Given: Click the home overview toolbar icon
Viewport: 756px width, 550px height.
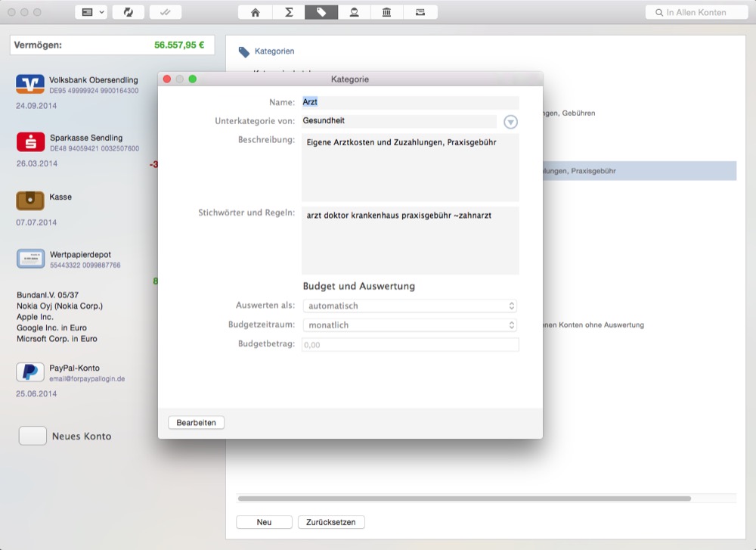Looking at the screenshot, I should (256, 12).
